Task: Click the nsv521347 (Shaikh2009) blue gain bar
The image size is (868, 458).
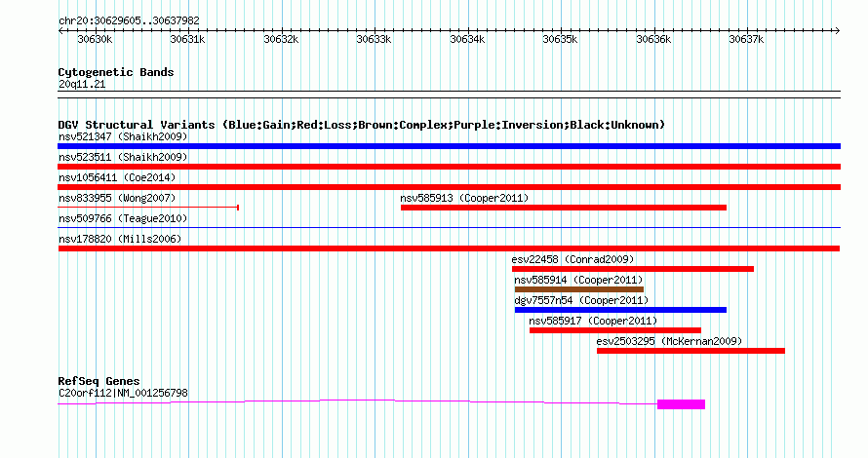Action: click(449, 146)
